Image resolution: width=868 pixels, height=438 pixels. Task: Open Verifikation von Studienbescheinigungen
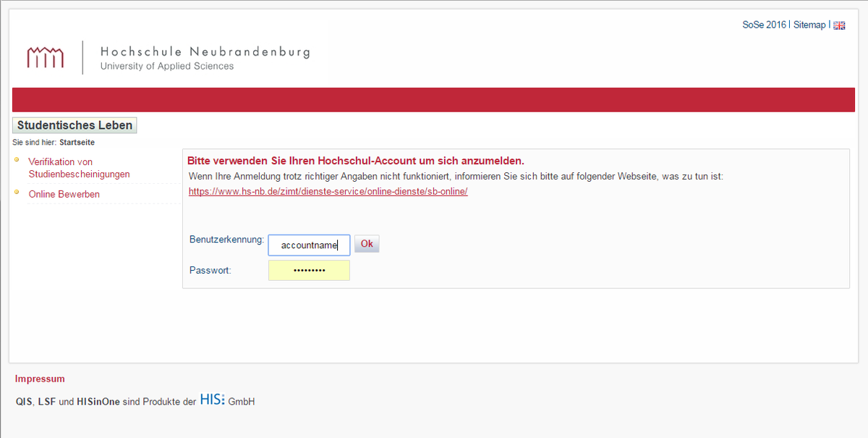[79, 168]
